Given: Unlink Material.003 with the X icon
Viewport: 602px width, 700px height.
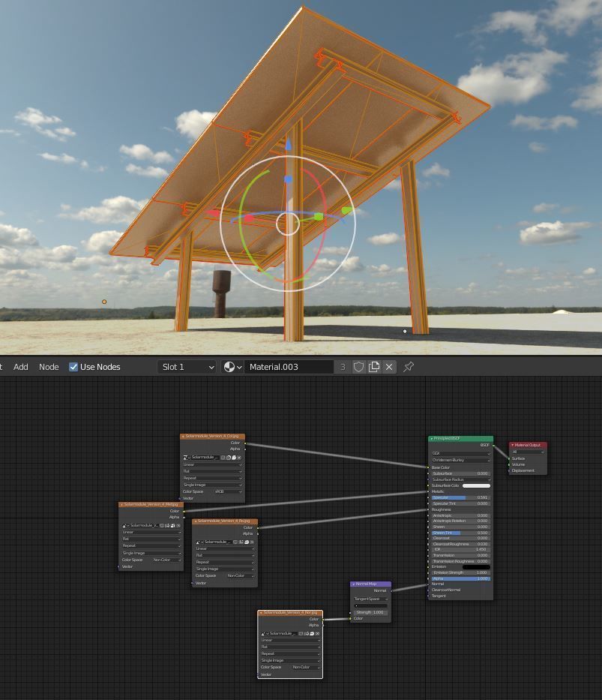Looking at the screenshot, I should (389, 367).
